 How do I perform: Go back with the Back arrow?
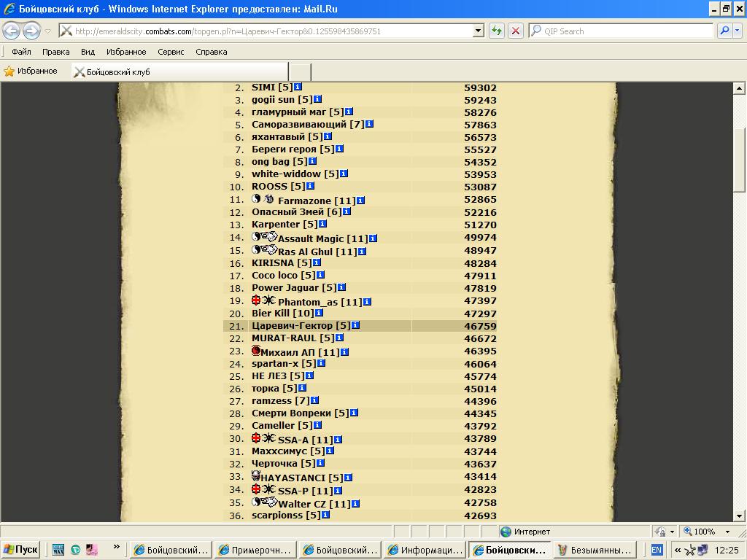[11, 31]
